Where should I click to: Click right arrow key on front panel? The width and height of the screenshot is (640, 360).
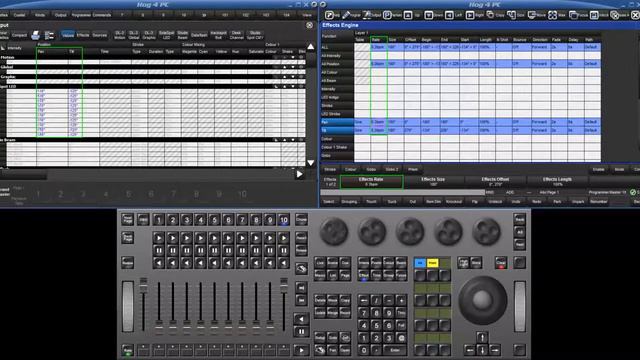(495, 350)
